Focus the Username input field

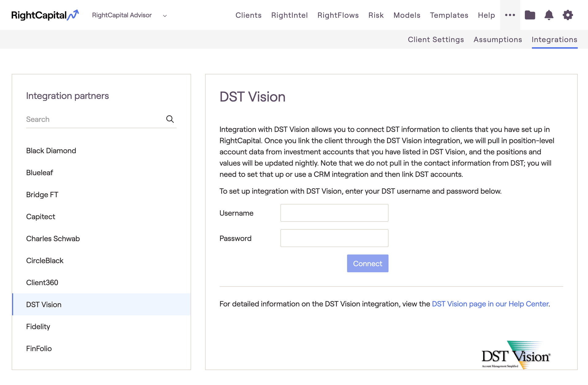click(334, 213)
